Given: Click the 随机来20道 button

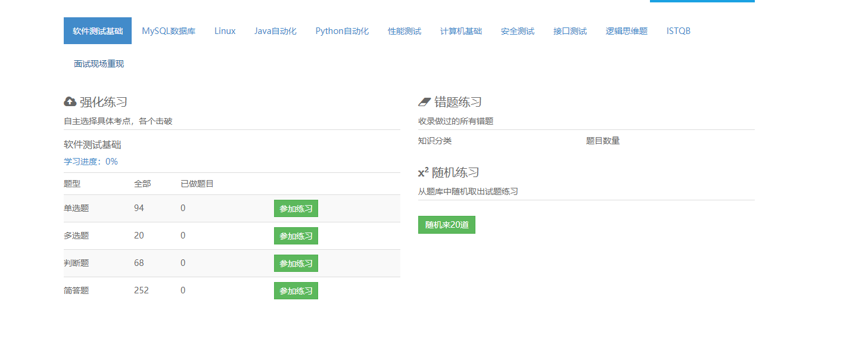Looking at the screenshot, I should click(x=447, y=225).
